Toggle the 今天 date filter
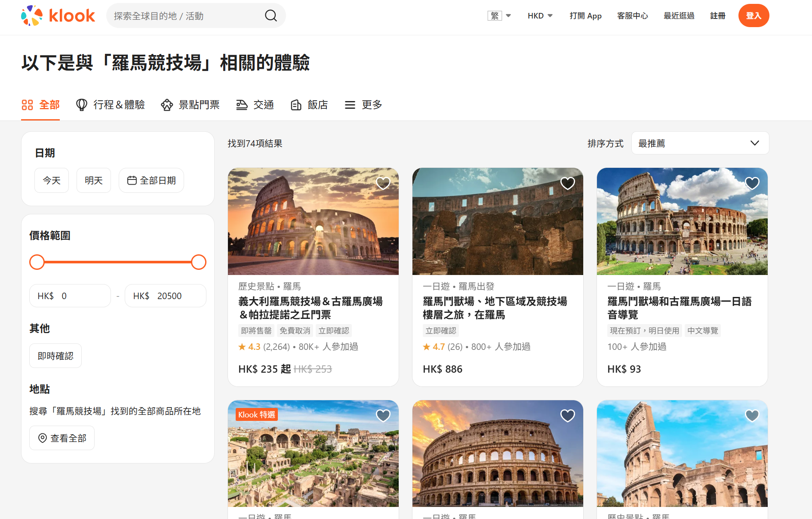This screenshot has width=812, height=519. pyautogui.click(x=52, y=180)
